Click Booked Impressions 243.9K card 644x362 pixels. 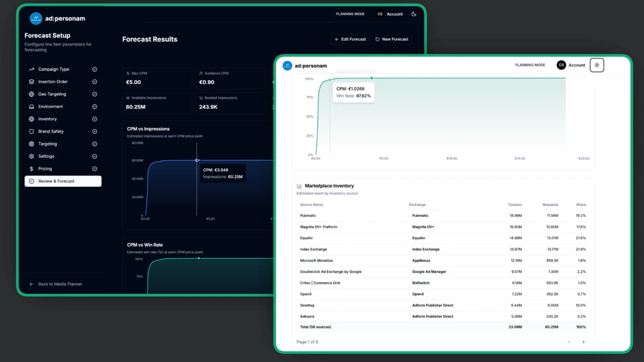point(230,103)
